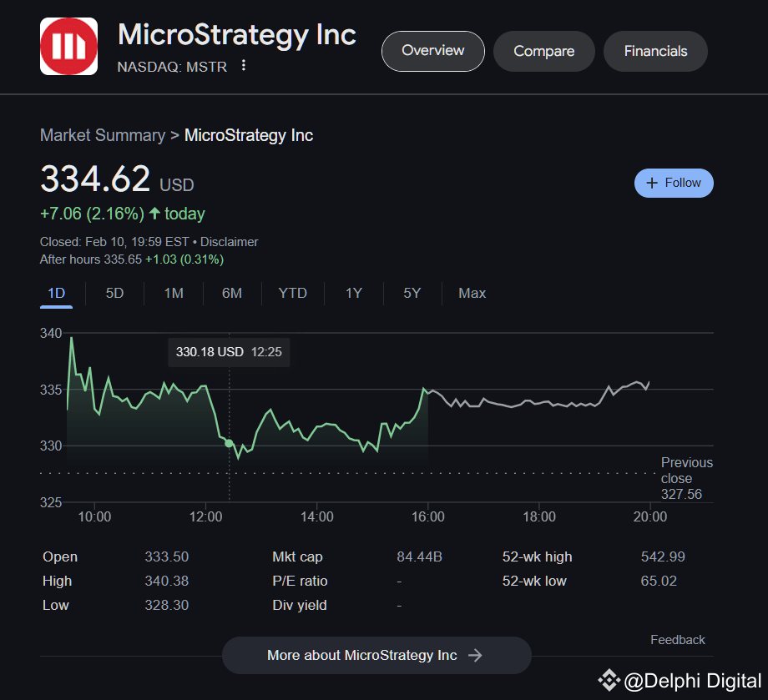Image resolution: width=768 pixels, height=700 pixels.
Task: Click the green up arrow next to today
Action: coord(154,214)
